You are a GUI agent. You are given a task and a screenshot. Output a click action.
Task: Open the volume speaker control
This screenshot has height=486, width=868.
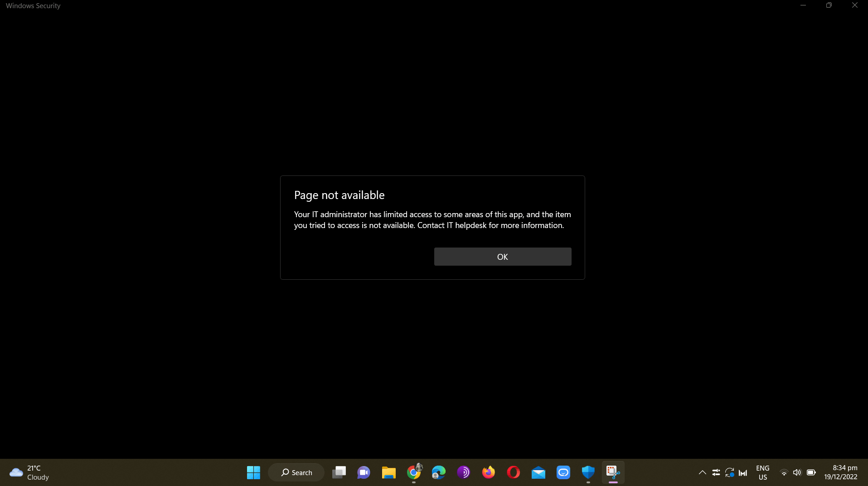(x=797, y=472)
